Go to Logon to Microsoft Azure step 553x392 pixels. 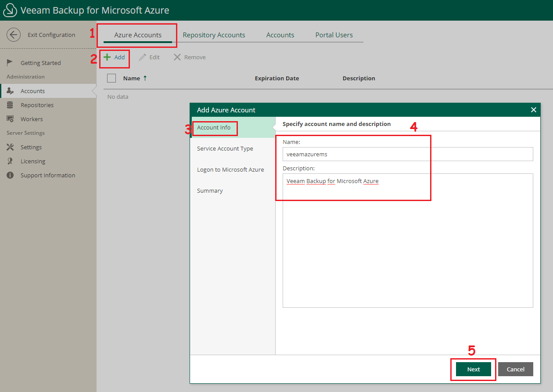233,169
